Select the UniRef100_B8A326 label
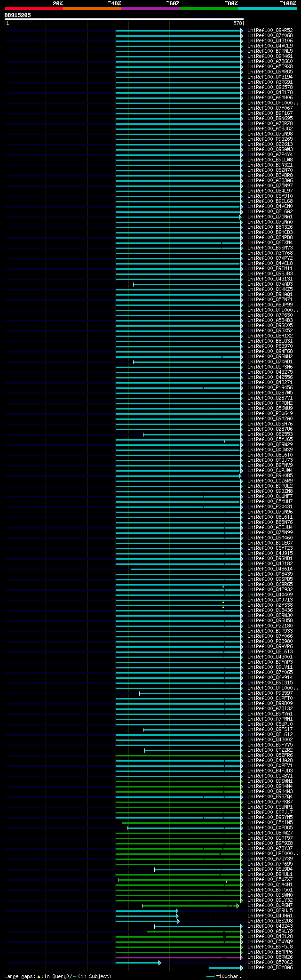Screen dimensions: 301x980 point(270,227)
